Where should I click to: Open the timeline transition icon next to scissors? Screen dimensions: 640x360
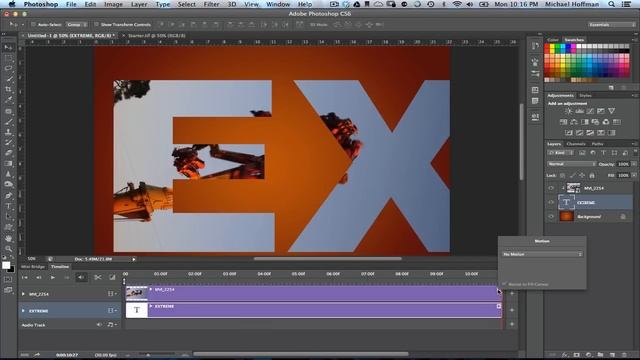[112, 278]
